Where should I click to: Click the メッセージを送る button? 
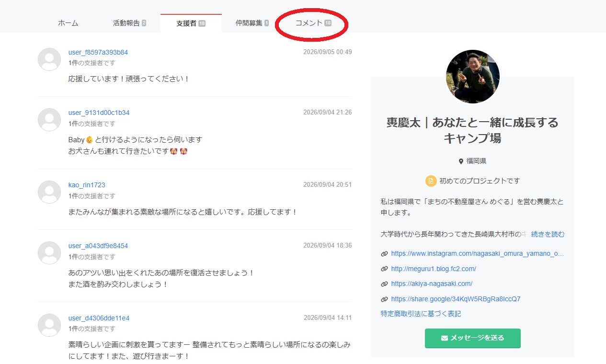coord(473,338)
